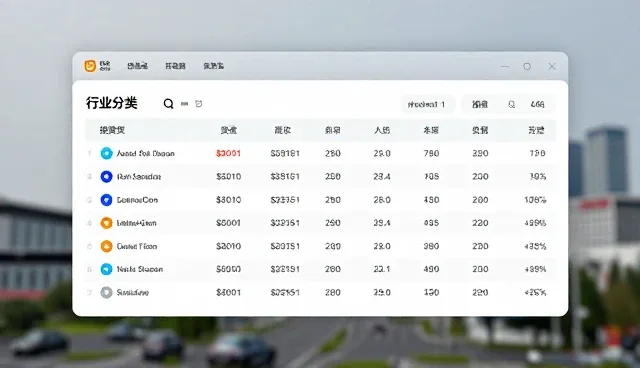
Task: Click the $58181 cell in first row
Action: [x=285, y=153]
